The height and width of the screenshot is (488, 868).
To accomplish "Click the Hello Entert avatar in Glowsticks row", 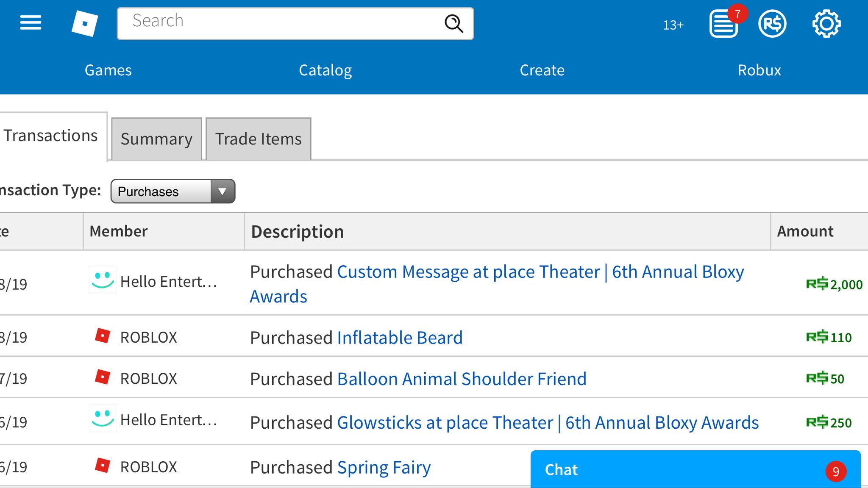I will pos(103,418).
